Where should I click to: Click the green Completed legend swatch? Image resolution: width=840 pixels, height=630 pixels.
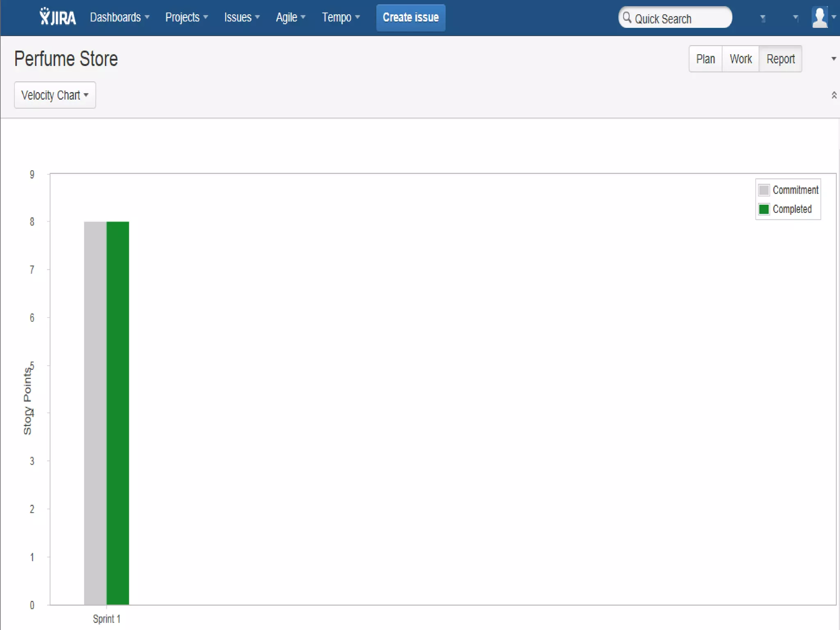(764, 209)
